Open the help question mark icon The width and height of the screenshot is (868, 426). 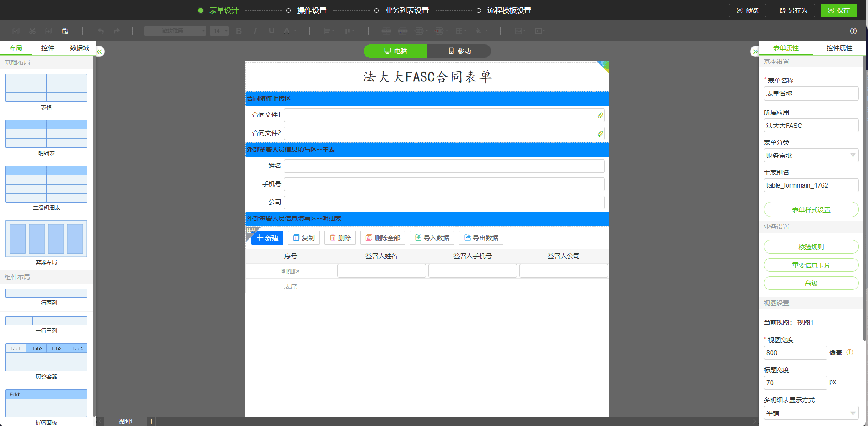point(853,31)
